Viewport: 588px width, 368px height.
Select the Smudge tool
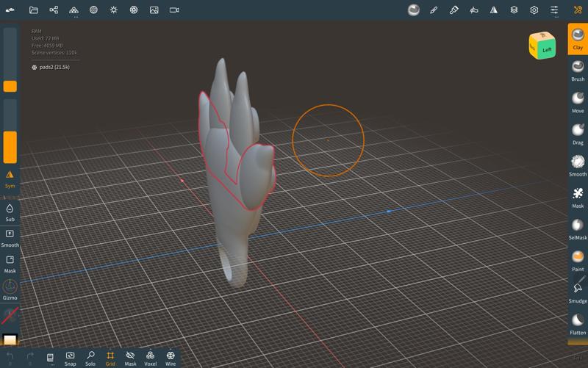click(x=578, y=292)
